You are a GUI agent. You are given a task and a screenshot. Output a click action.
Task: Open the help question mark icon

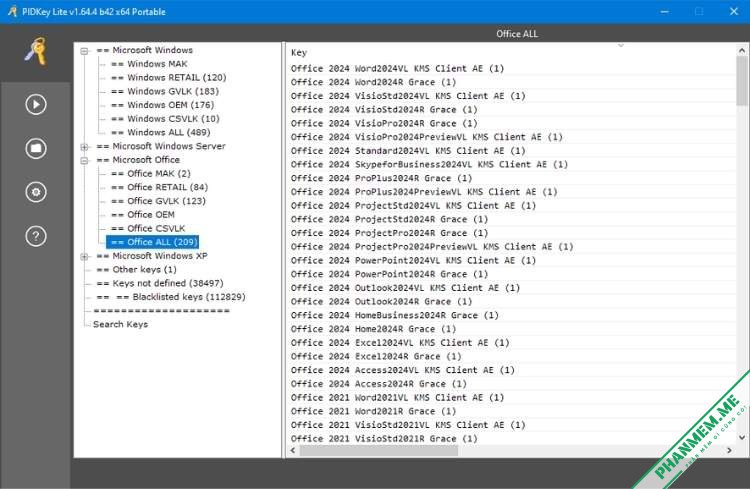point(36,236)
